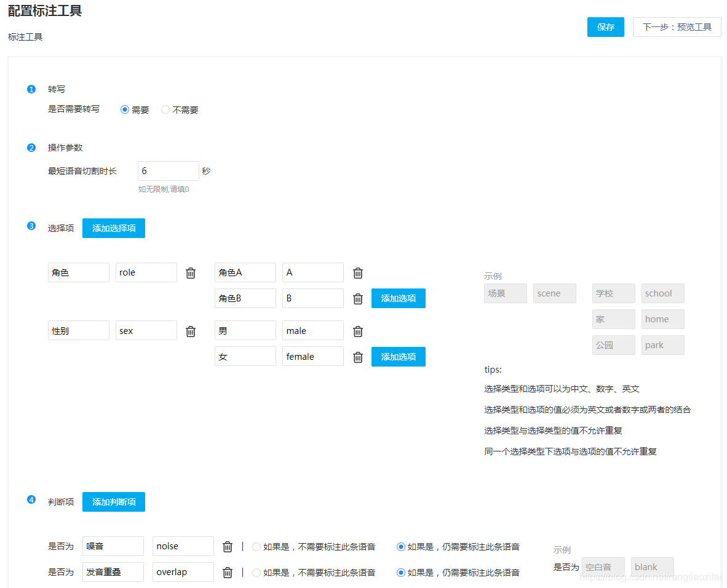The image size is (727, 588).
Task: Click the example 空白音 field
Action: coord(603,567)
